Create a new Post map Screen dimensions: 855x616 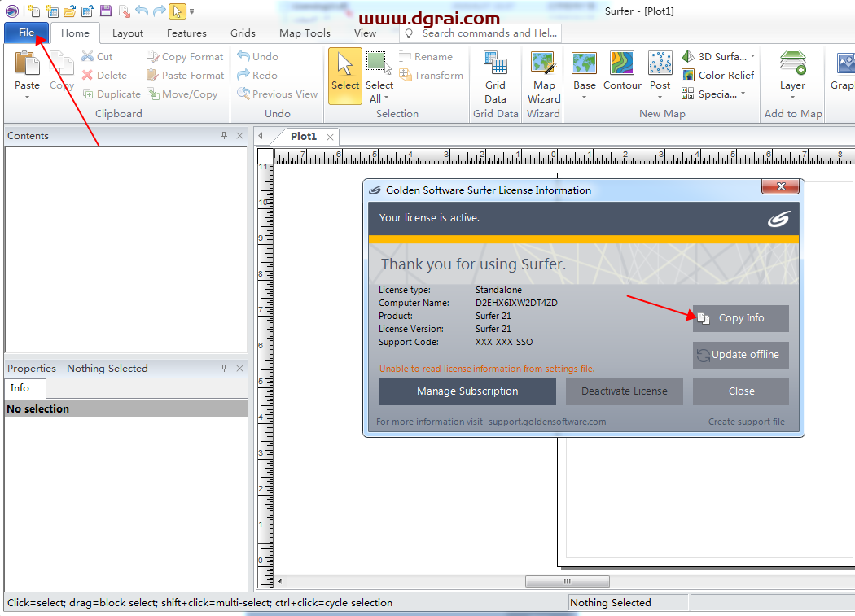coord(660,69)
